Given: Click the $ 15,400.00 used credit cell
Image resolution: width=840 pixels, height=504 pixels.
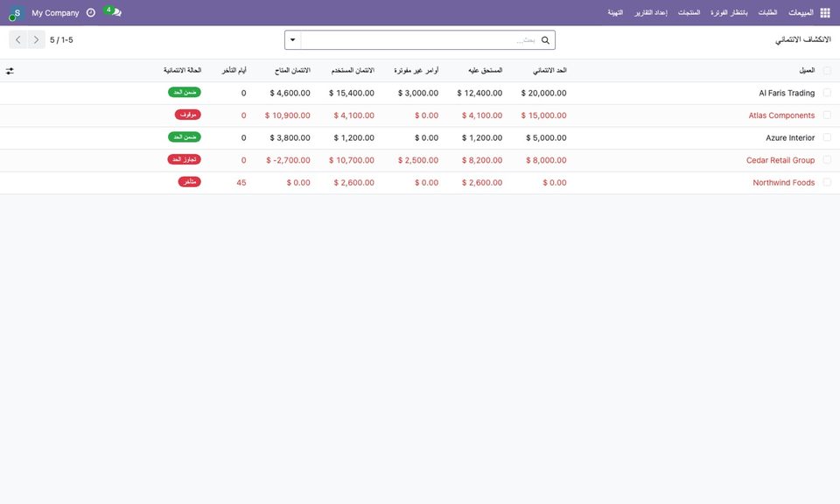Looking at the screenshot, I should pos(352,94).
